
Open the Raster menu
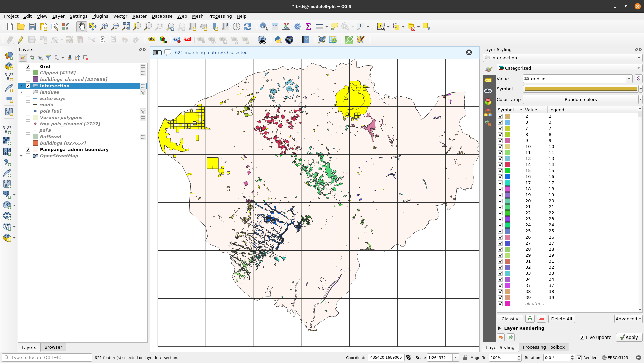tap(139, 16)
